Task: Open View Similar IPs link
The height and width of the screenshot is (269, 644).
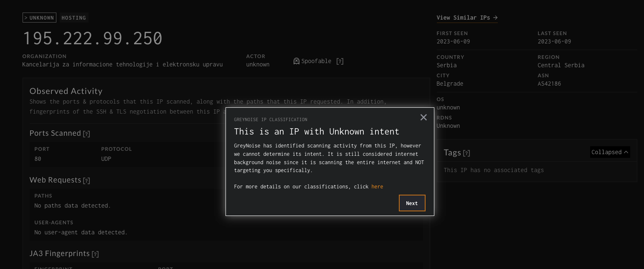Action: point(467,18)
